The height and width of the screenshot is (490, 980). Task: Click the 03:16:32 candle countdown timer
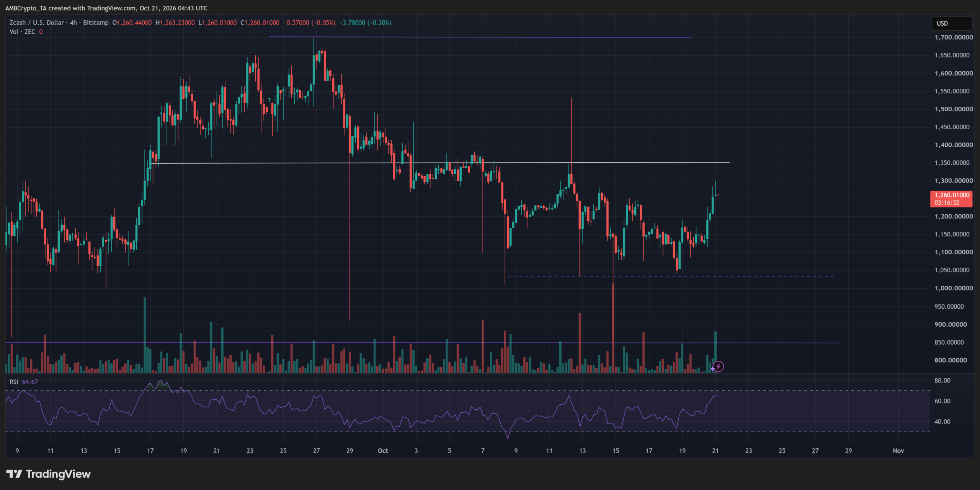click(947, 203)
